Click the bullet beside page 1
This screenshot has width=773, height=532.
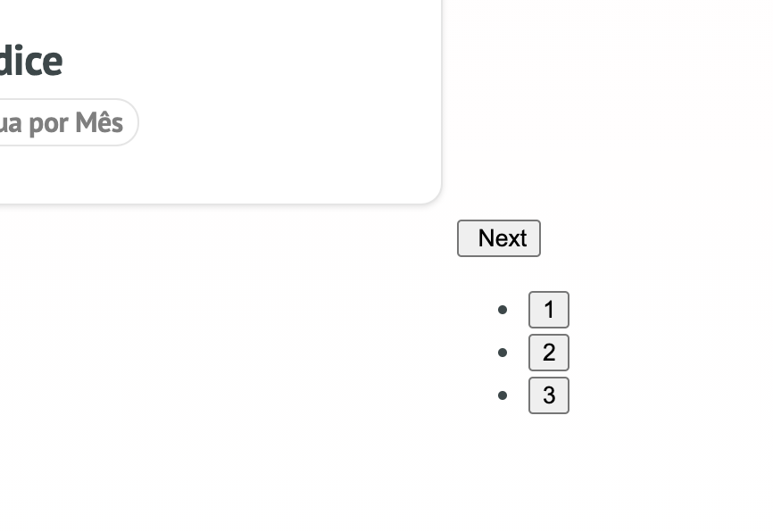[503, 310]
